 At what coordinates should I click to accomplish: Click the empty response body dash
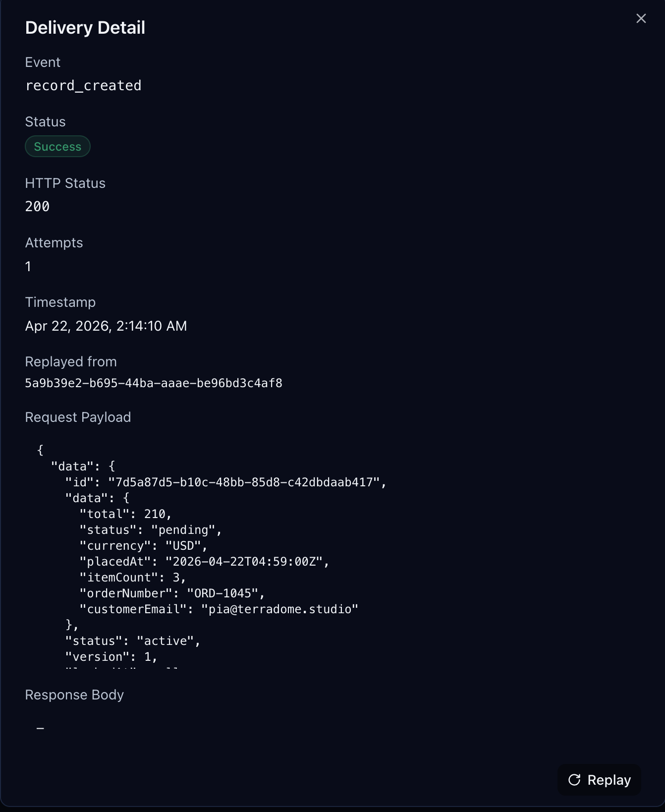tap(40, 728)
